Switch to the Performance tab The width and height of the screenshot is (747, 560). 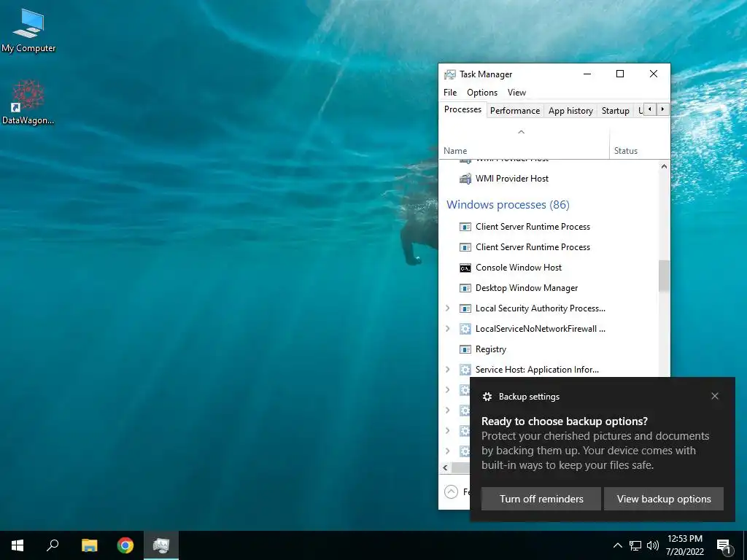[515, 111]
